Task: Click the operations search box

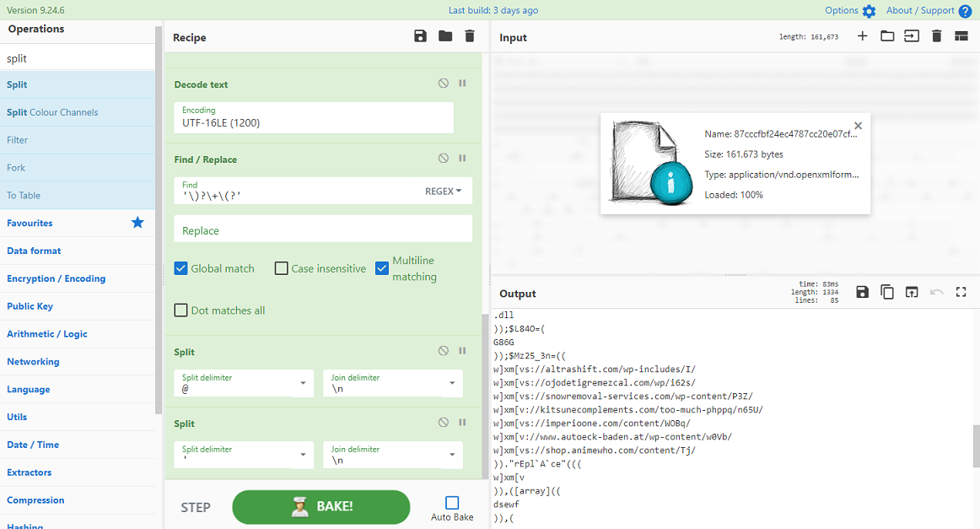Action: click(x=78, y=58)
